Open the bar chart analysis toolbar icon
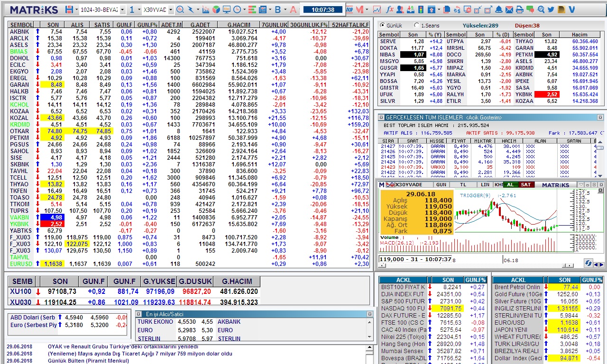The width and height of the screenshot is (607, 364). pos(206,9)
